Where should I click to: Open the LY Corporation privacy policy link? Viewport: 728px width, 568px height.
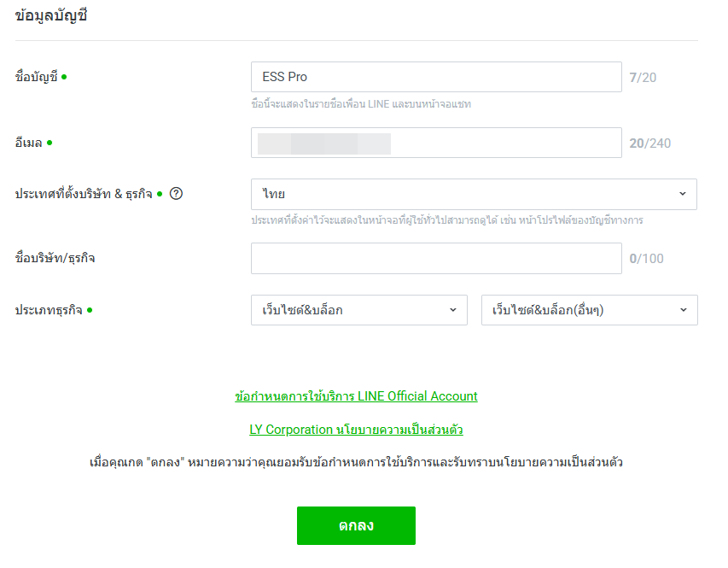coord(356,429)
